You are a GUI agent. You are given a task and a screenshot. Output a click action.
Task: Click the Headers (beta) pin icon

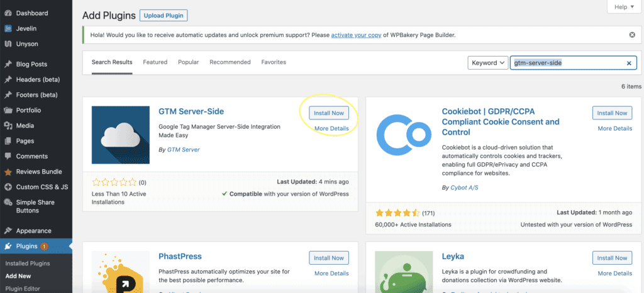coord(8,80)
